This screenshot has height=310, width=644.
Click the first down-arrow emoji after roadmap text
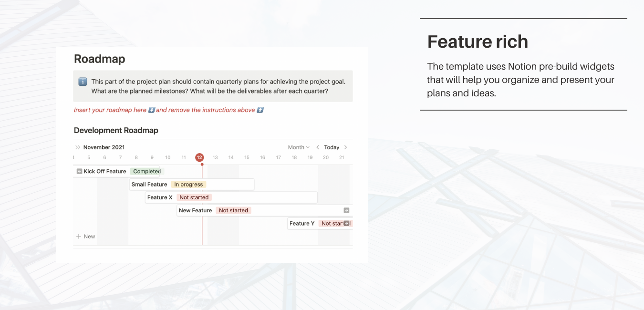(x=151, y=110)
